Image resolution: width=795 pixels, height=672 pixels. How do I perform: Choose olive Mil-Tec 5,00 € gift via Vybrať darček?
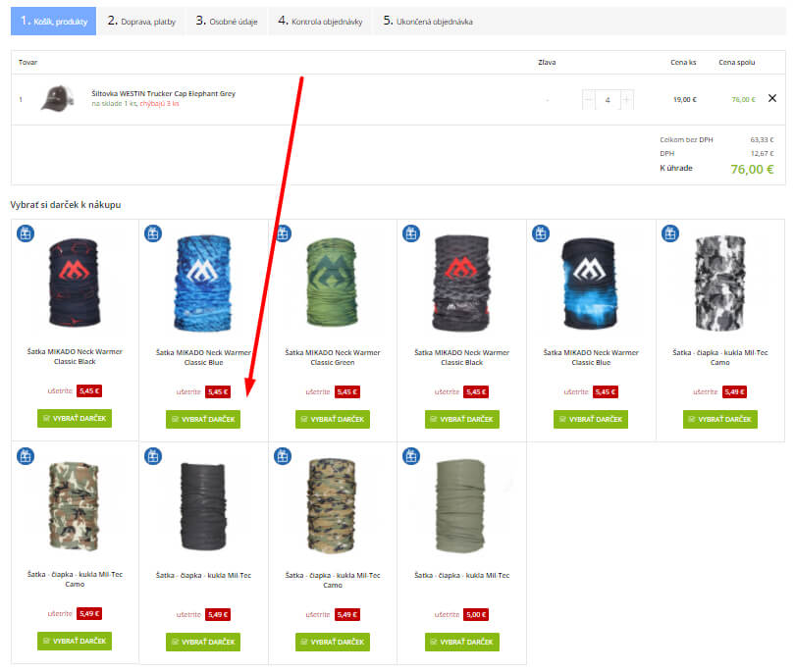tap(462, 642)
